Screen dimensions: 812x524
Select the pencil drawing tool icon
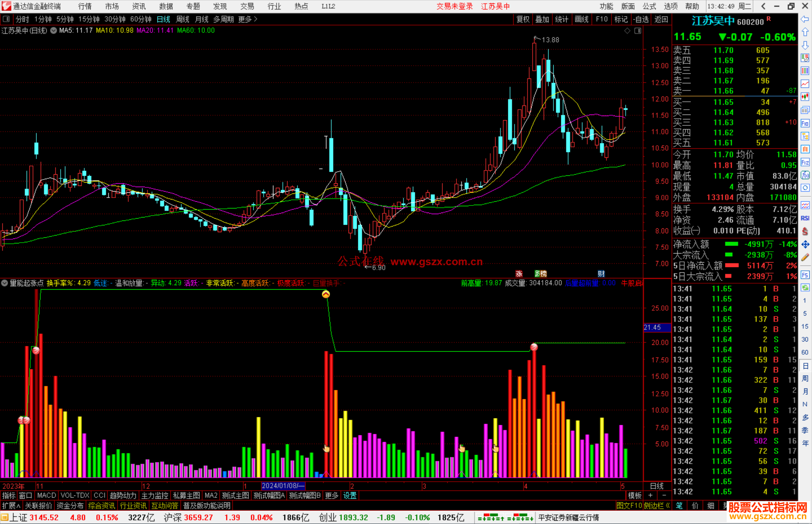click(x=805, y=257)
